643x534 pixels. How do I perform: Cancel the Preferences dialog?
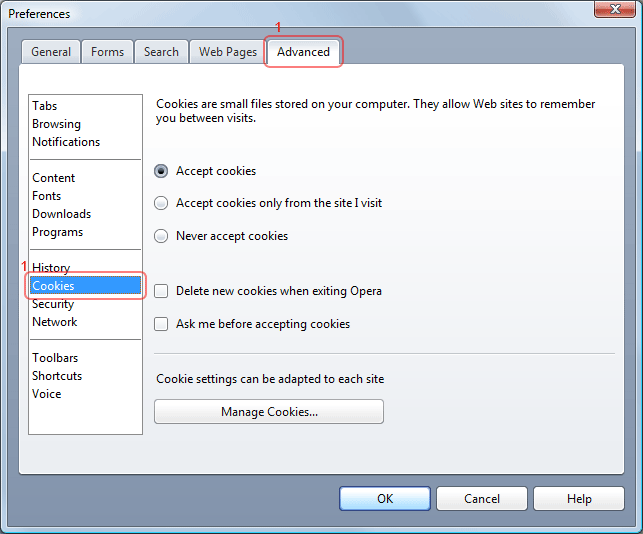click(x=482, y=498)
